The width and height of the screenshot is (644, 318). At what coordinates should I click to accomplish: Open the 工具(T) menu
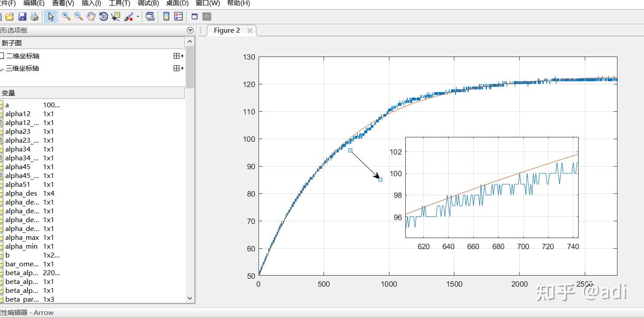[x=119, y=3]
